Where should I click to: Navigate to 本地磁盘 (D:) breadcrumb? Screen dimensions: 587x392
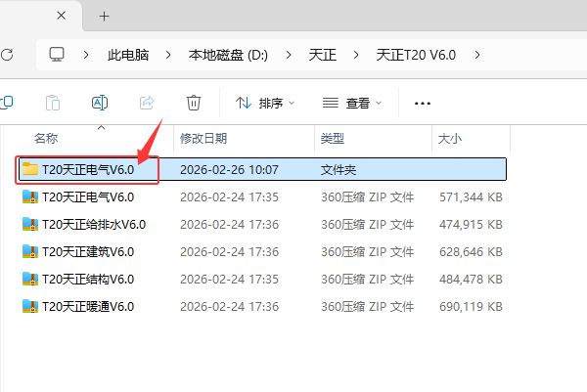pyautogui.click(x=228, y=55)
